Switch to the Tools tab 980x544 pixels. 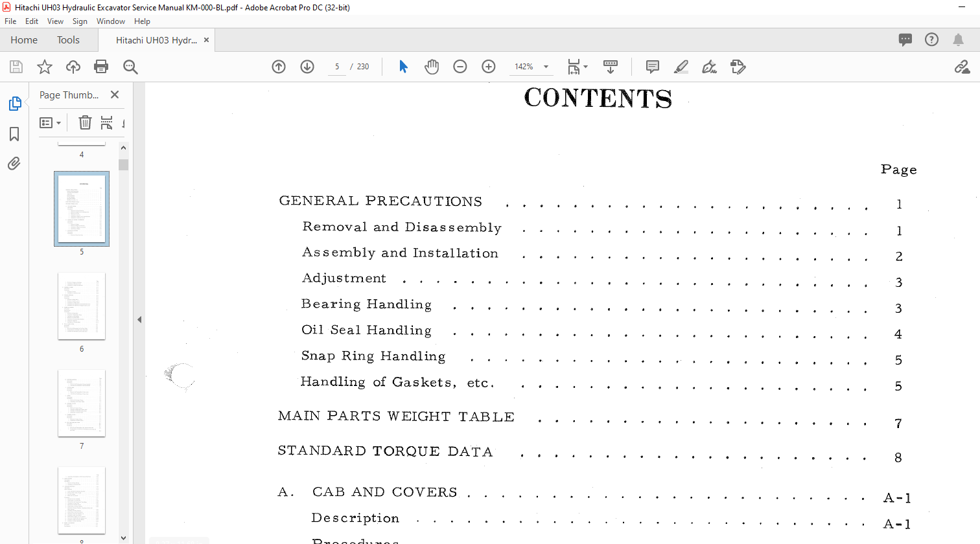[68, 40]
